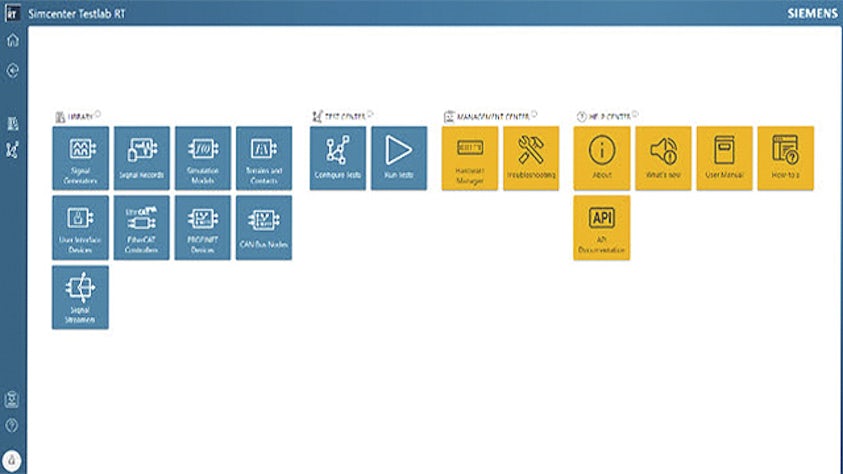Image resolution: width=843 pixels, height=474 pixels.
Task: Select the CAN Bus Nodes tile
Action: click(264, 227)
